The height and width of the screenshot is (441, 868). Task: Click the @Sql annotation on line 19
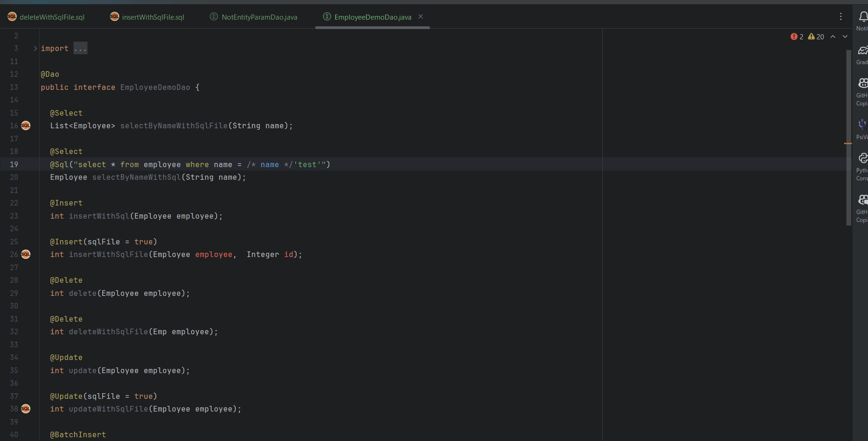coord(59,164)
